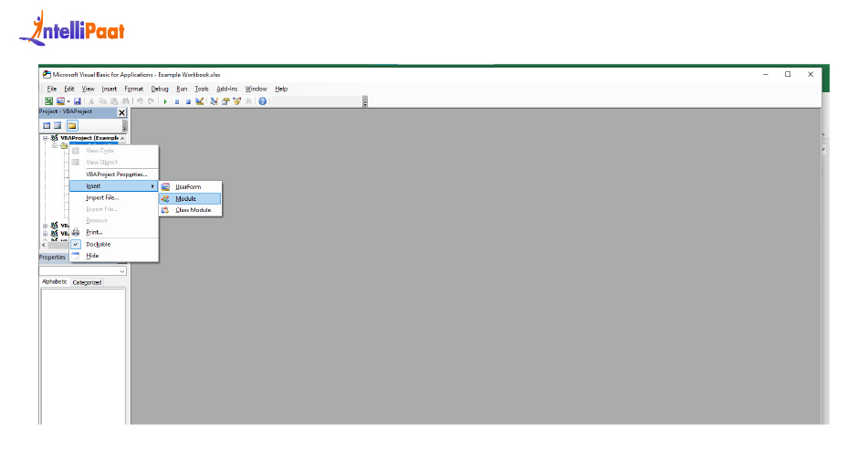
Task: Click inside the empty Properties list area
Action: click(83, 356)
